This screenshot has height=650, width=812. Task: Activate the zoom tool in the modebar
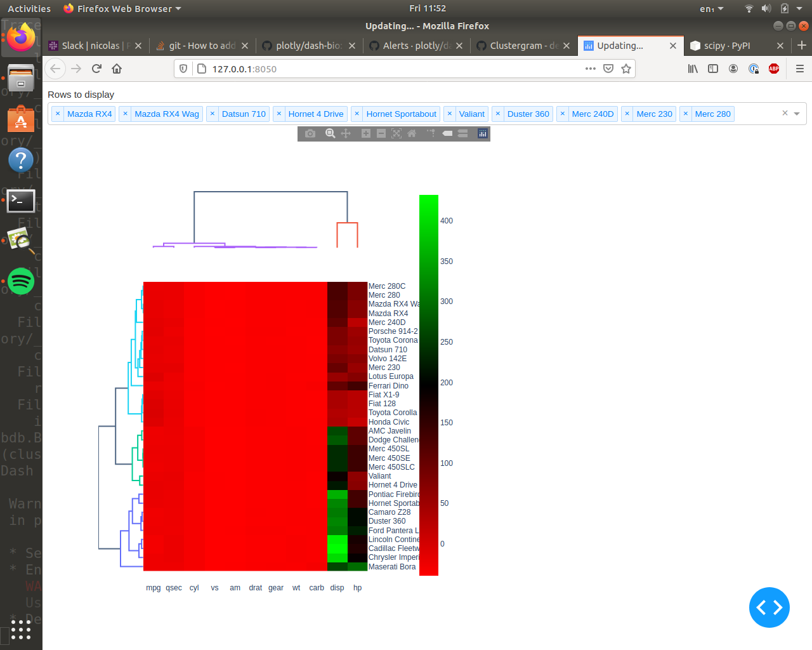(331, 133)
